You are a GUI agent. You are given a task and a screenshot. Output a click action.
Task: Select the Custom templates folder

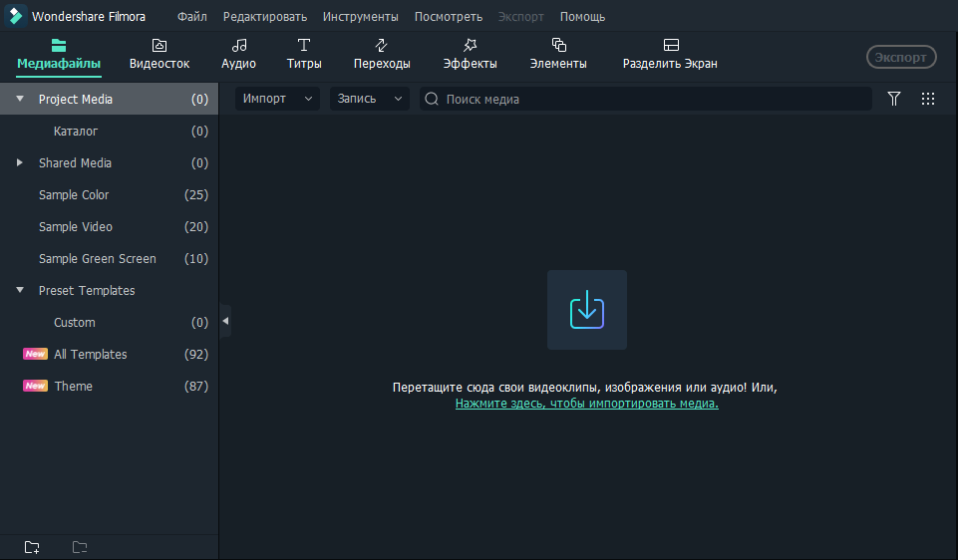point(109,322)
